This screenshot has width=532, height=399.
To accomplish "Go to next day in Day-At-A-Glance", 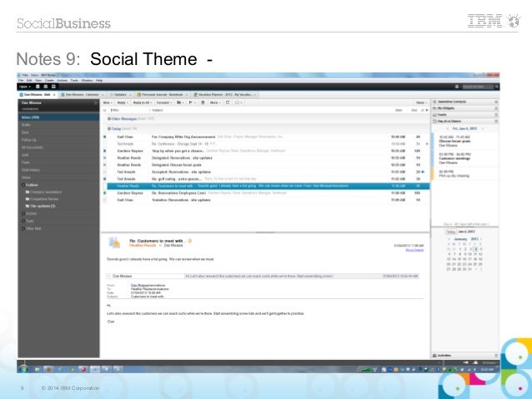I will (x=483, y=129).
